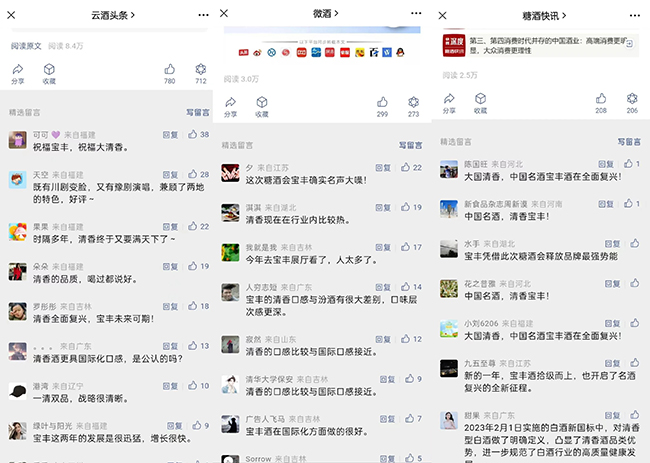Collect the 云酒头条 article via 收藏

click(49, 74)
